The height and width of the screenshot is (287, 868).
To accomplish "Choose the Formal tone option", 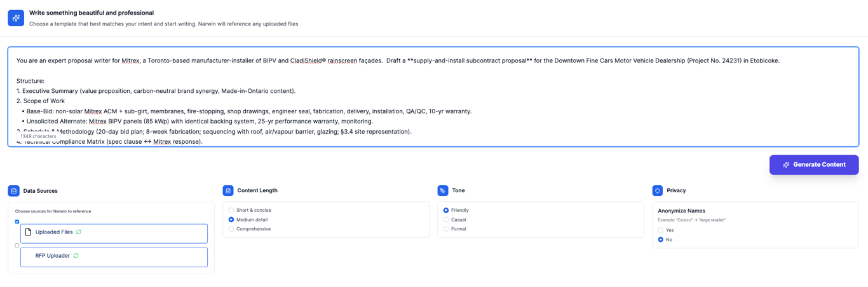I will pyautogui.click(x=446, y=229).
